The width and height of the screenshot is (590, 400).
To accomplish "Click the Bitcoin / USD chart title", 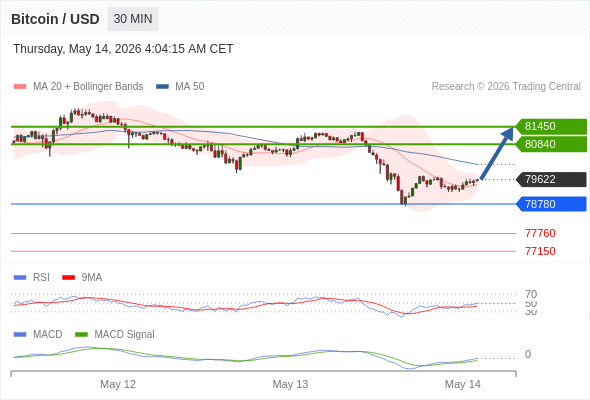I will tap(55, 19).
